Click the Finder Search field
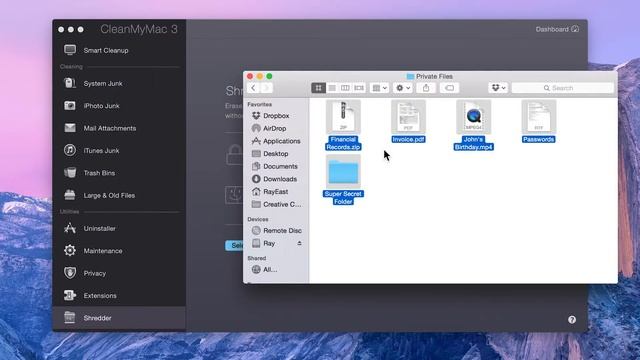The image size is (640, 360). pyautogui.click(x=562, y=88)
